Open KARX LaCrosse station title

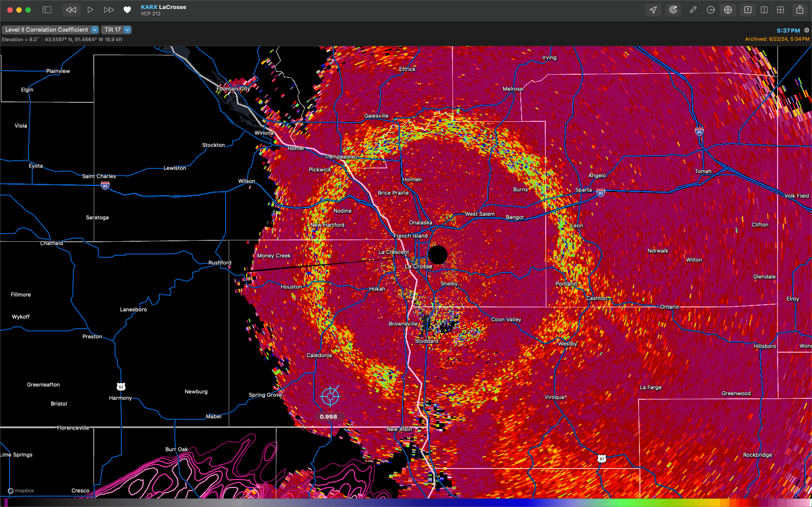(x=163, y=7)
